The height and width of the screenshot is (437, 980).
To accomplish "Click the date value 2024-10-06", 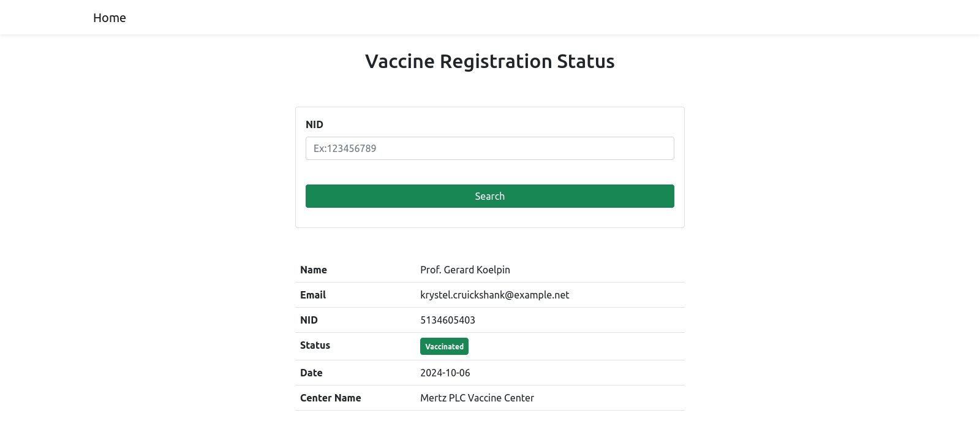I will 445,373.
